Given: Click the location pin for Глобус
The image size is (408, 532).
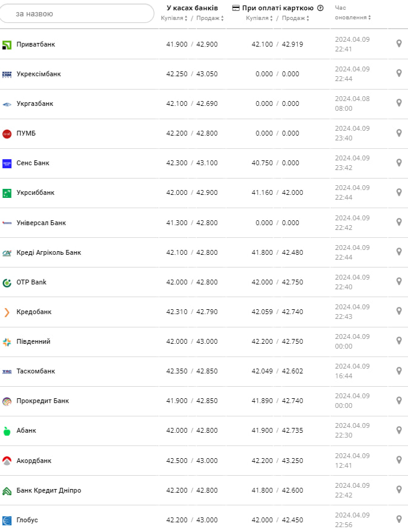Looking at the screenshot, I should (x=399, y=519).
